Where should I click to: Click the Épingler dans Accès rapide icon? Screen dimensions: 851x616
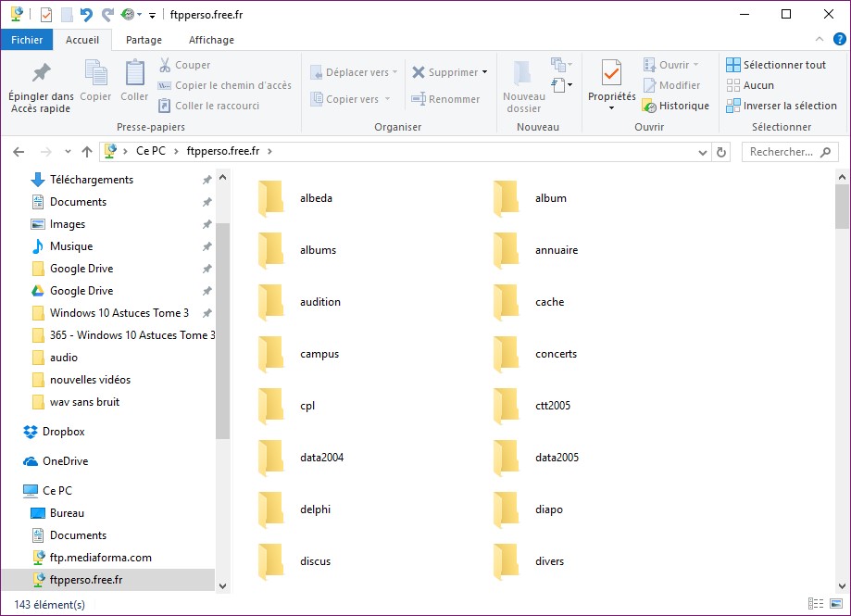point(41,74)
